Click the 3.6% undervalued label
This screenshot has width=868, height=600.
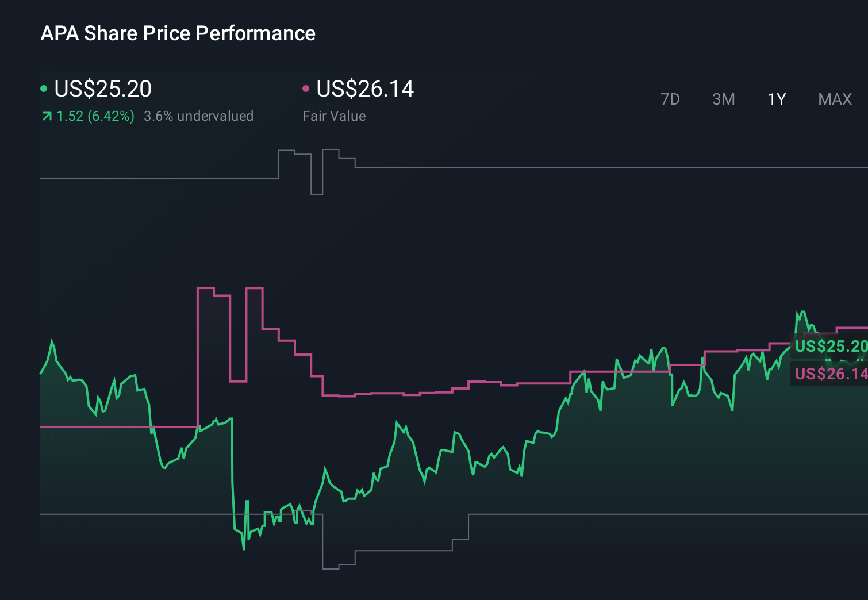tap(199, 116)
